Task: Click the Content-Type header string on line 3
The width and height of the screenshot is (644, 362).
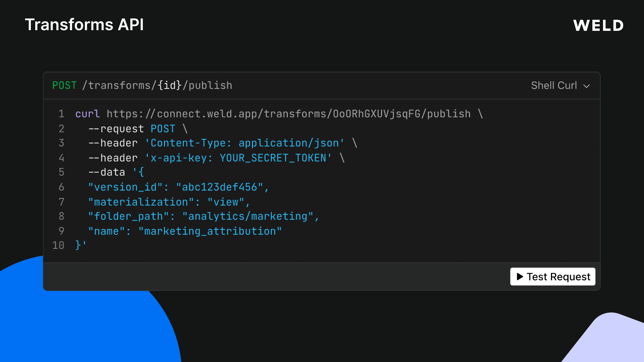Action: [245, 143]
